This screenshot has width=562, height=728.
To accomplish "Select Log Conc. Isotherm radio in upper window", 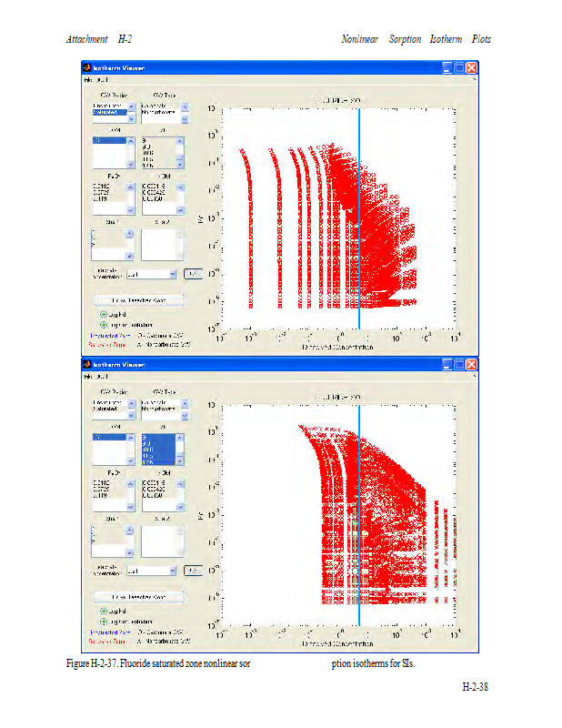I will (104, 324).
